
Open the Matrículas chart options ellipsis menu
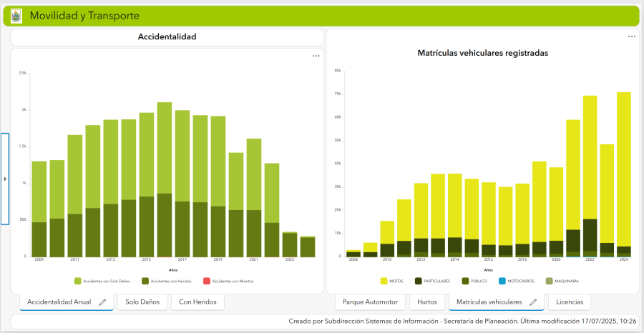[632, 36]
